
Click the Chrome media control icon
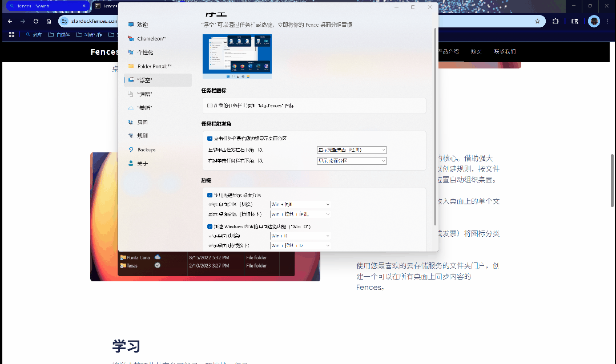(x=575, y=21)
